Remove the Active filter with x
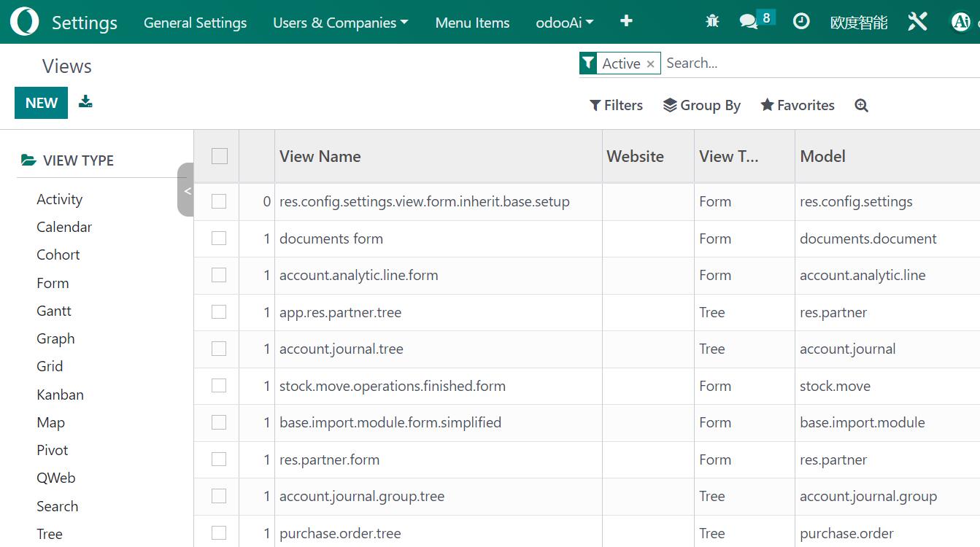The image size is (980, 547). [650, 64]
